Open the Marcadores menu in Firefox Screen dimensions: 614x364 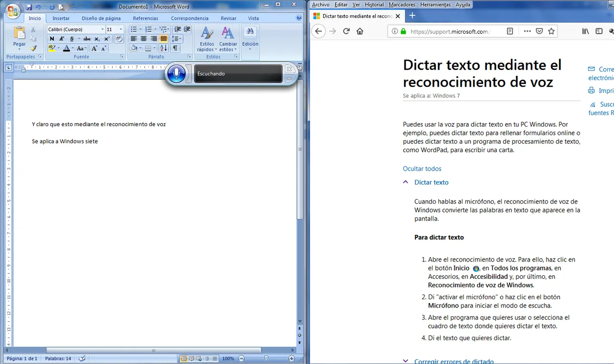pos(402,4)
